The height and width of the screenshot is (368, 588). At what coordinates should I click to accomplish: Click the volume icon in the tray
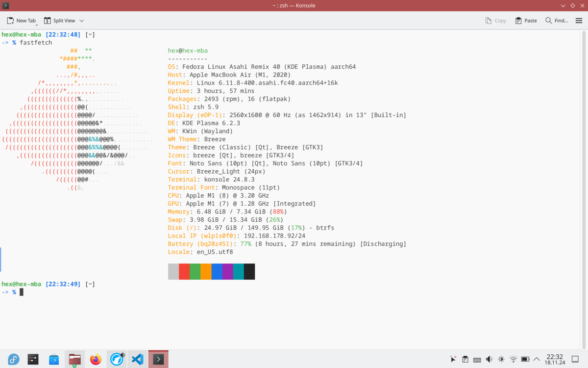489,359
